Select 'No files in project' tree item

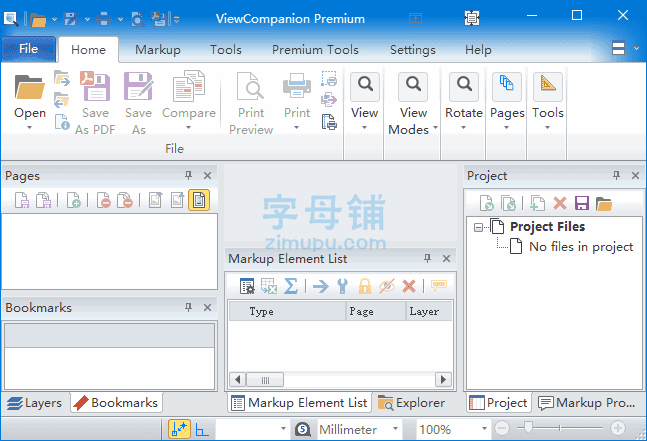[581, 247]
